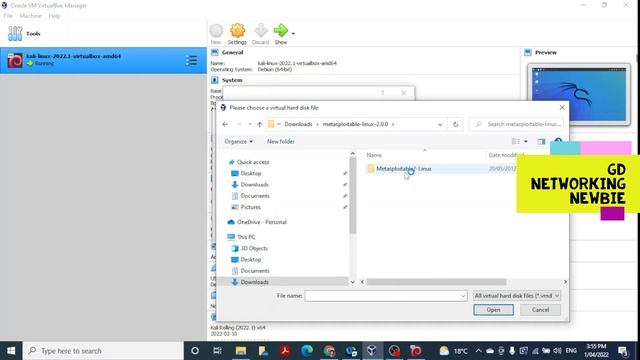Open Task View from the taskbar
The height and width of the screenshot is (360, 640).
217,351
